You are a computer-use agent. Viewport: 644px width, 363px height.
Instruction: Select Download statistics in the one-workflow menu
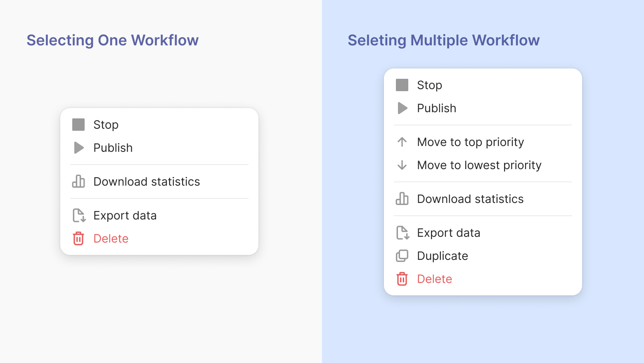coord(147,181)
